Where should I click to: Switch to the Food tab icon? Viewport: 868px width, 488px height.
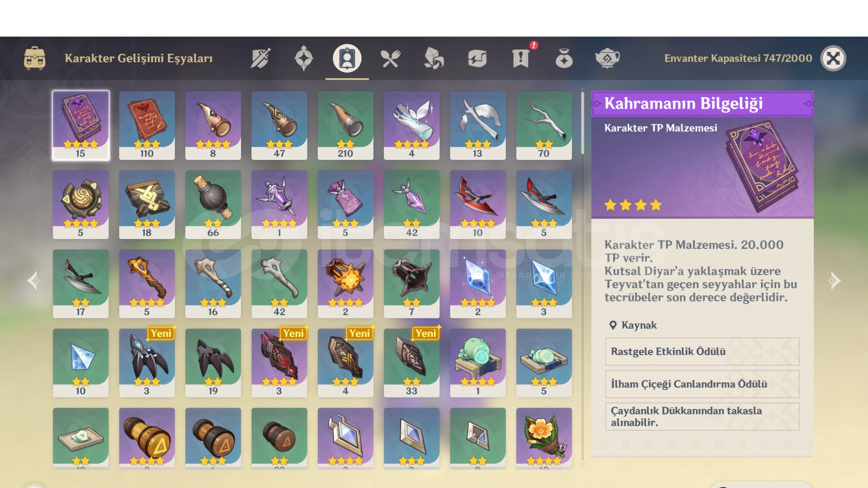390,58
